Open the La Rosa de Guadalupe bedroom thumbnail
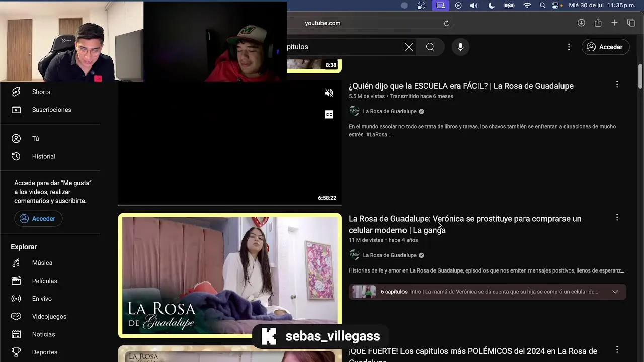Screen dimensions: 644x362 click(230, 276)
